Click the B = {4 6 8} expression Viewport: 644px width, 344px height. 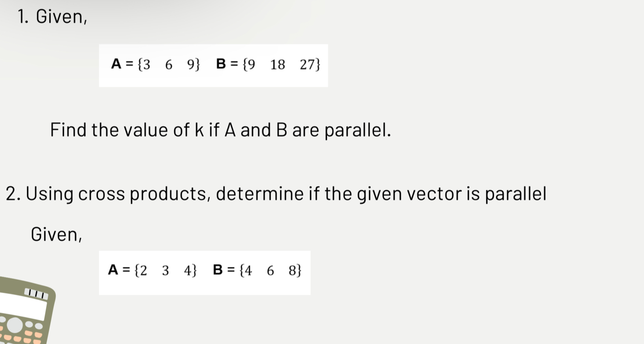(x=257, y=270)
